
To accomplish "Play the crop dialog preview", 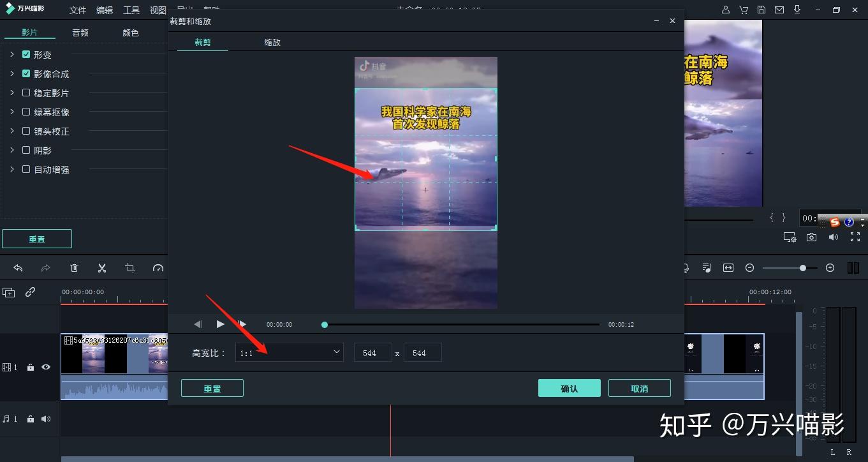I will coord(220,324).
